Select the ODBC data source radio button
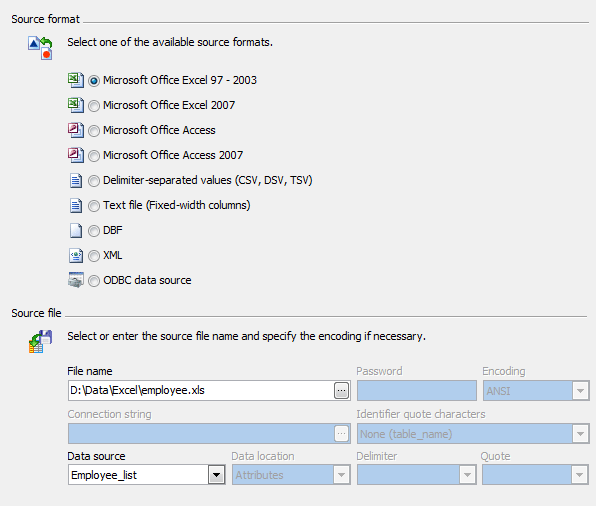596x506 pixels. click(x=94, y=281)
